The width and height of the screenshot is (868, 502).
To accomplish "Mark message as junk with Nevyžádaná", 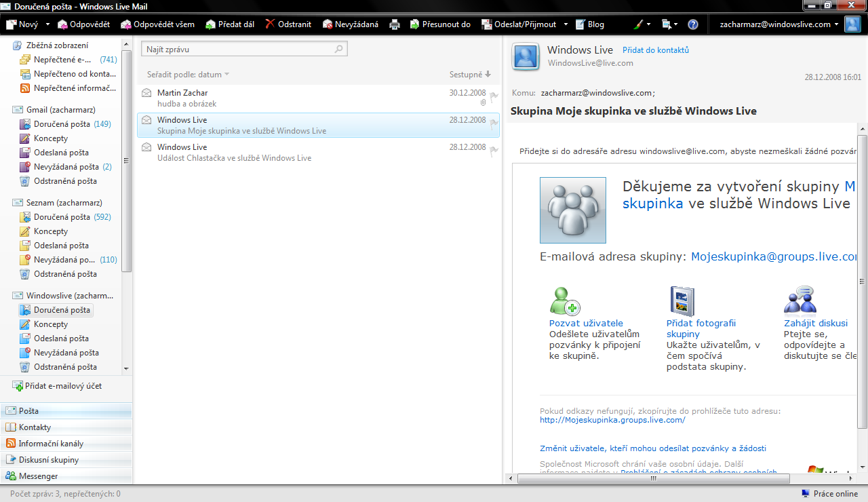I will pos(351,24).
